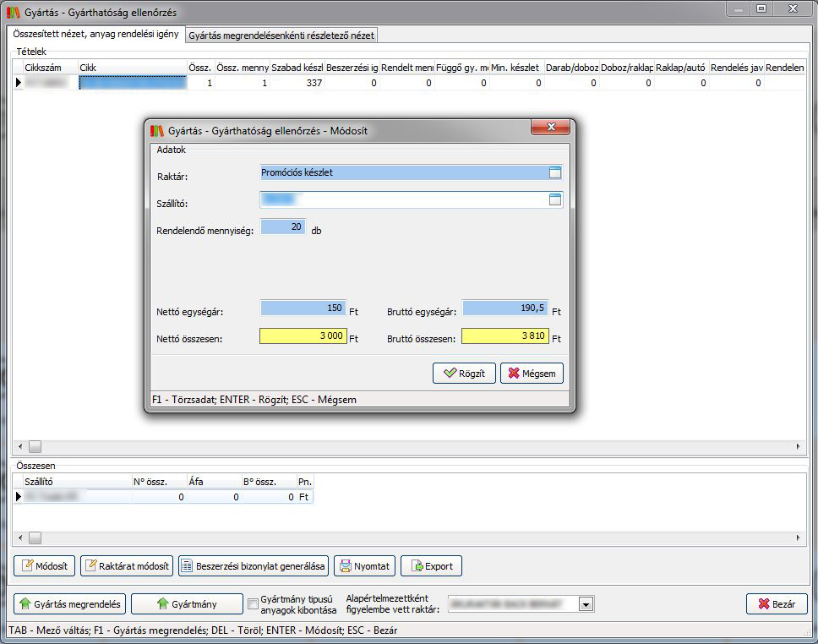Click the Rögzít green checkmark button
Screen dimensions: 818x644
(x=464, y=374)
